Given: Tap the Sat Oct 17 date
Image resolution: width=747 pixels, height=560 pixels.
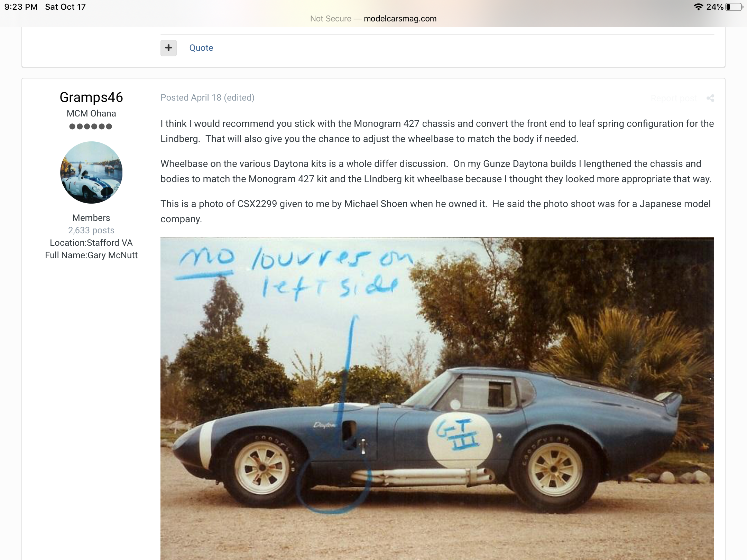Looking at the screenshot, I should [65, 7].
